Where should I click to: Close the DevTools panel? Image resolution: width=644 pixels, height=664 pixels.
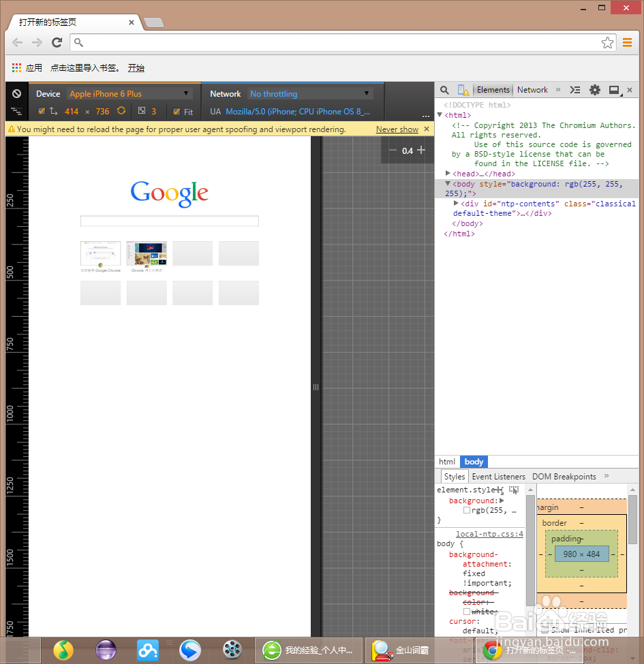coord(630,90)
